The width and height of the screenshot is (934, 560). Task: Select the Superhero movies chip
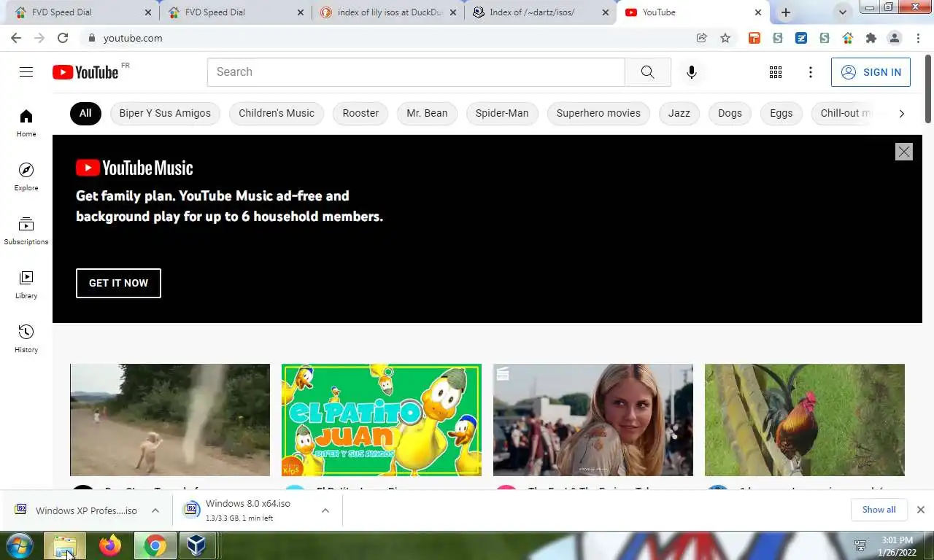[598, 113]
